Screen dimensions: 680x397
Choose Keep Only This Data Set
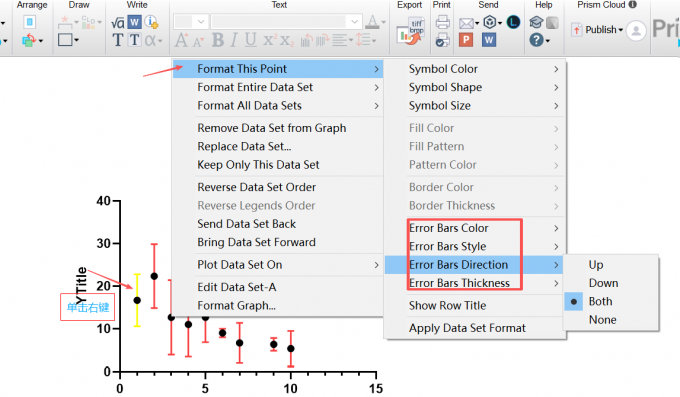coord(258,165)
